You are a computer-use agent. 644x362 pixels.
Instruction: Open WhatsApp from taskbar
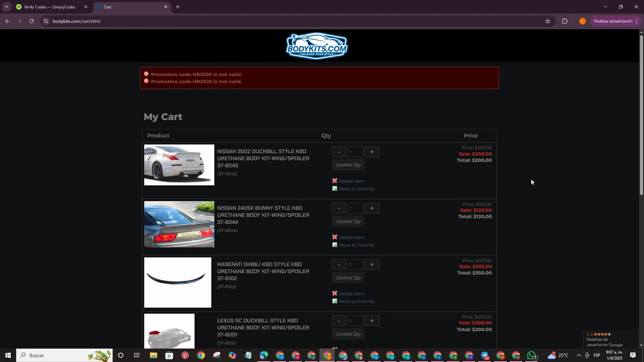(532, 355)
